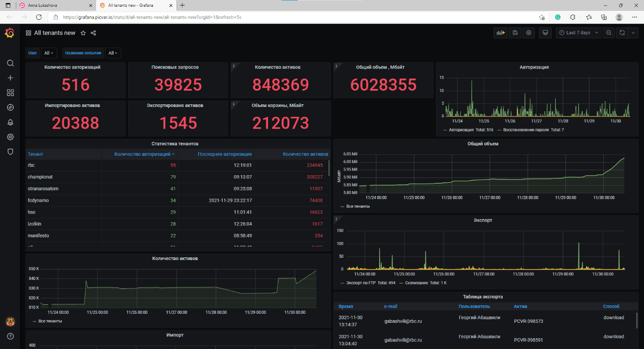Show info icon on Экспорт panel
Image resolution: width=644 pixels, height=349 pixels.
336,219
